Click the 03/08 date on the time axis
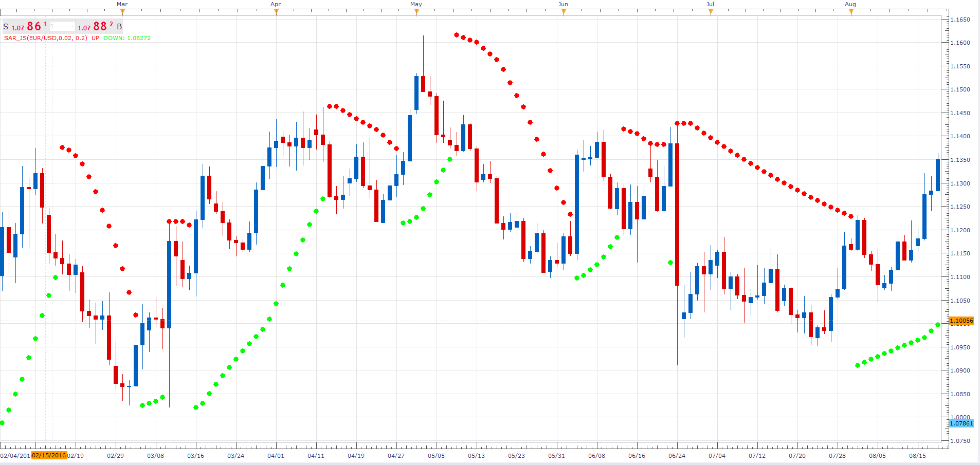Viewport: 980px width, 465px height. 155,456
